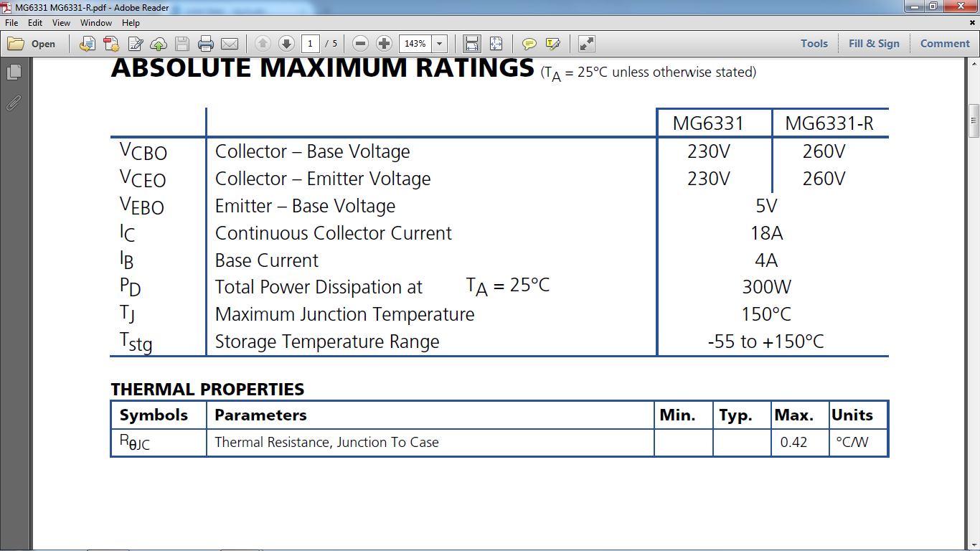Open the Edit menu
Screen dimensions: 980x551
point(35,23)
